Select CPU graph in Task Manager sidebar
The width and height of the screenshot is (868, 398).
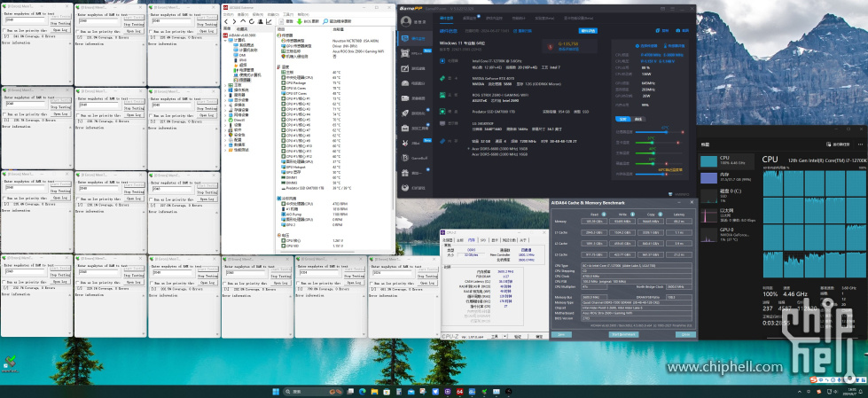[726, 161]
